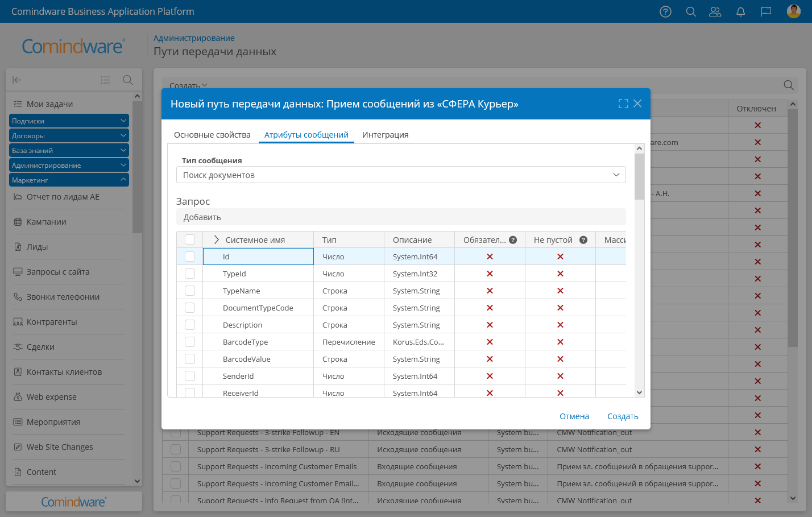Expand the Подписки sidebar section

[x=69, y=121]
